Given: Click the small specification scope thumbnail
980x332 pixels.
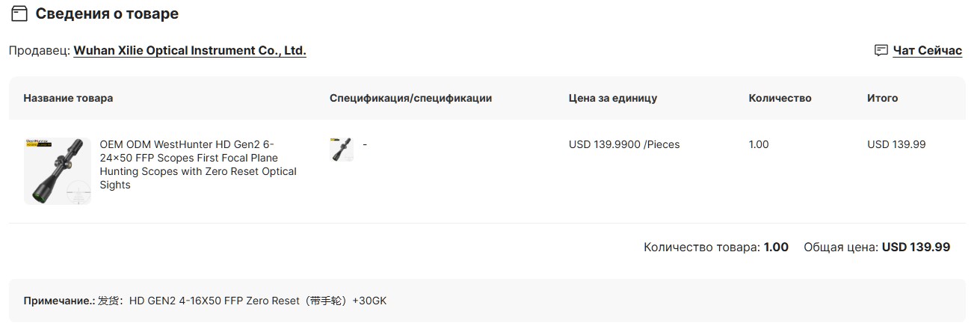Looking at the screenshot, I should [x=342, y=149].
